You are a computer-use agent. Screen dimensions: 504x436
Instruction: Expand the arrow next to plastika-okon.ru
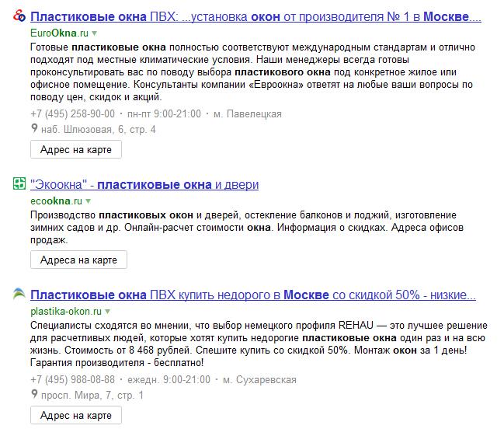click(108, 312)
